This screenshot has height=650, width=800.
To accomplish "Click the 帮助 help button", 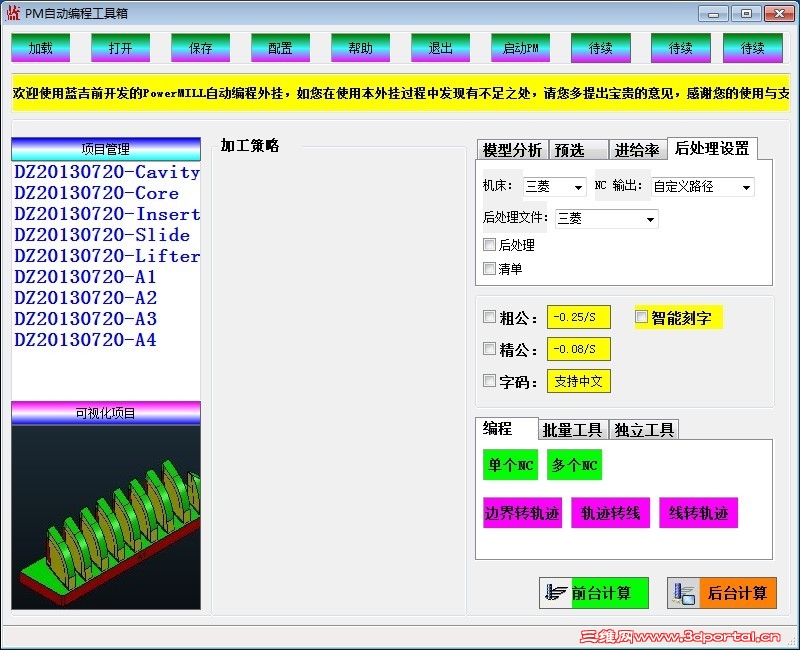I will 360,48.
